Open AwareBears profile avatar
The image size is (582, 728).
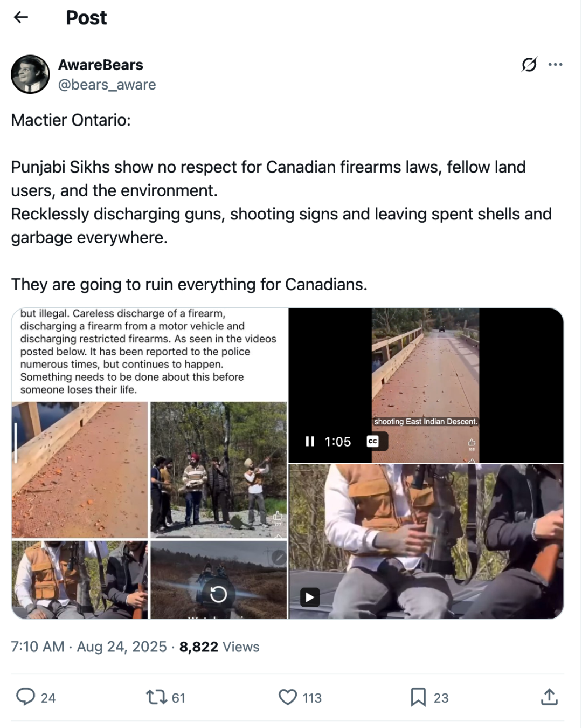click(30, 74)
